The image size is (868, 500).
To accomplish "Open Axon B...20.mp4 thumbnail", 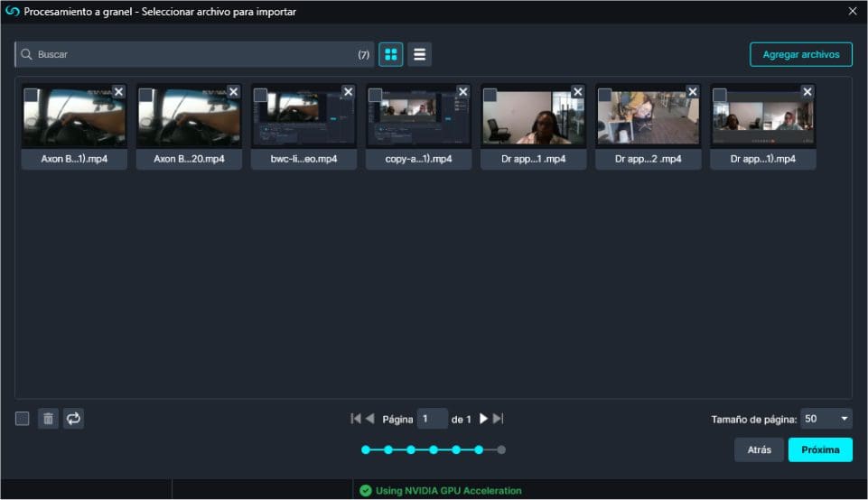I will click(189, 117).
